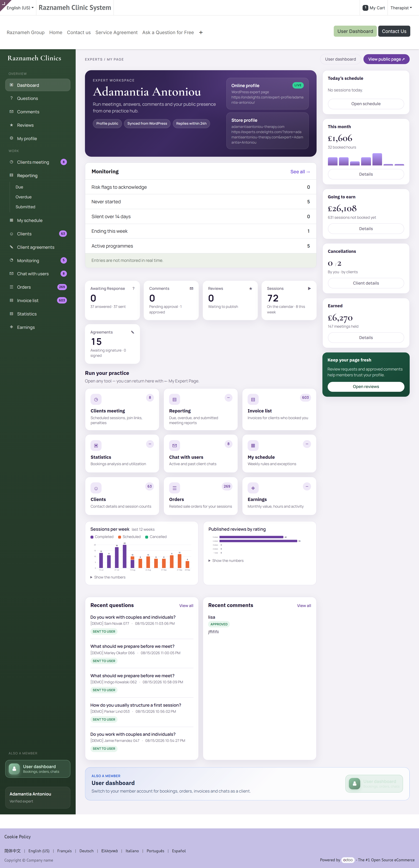Viewport: 419px width, 868px height.
Task: Open the Statistics card icon
Action: pos(96,446)
